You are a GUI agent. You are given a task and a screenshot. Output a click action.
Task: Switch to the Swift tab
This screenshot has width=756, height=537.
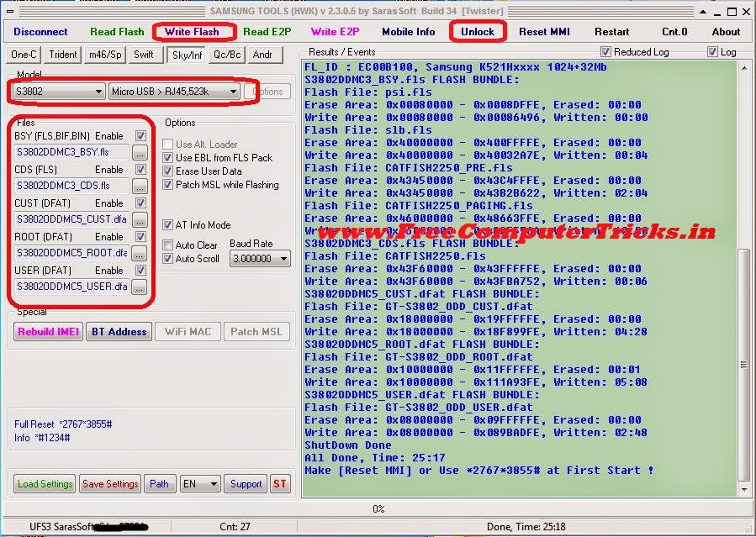[144, 55]
